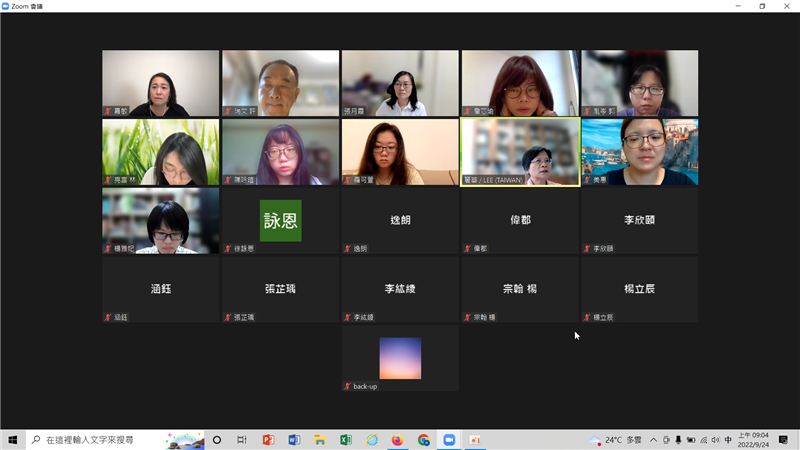
Task: Open Word from the taskbar
Action: click(294, 440)
